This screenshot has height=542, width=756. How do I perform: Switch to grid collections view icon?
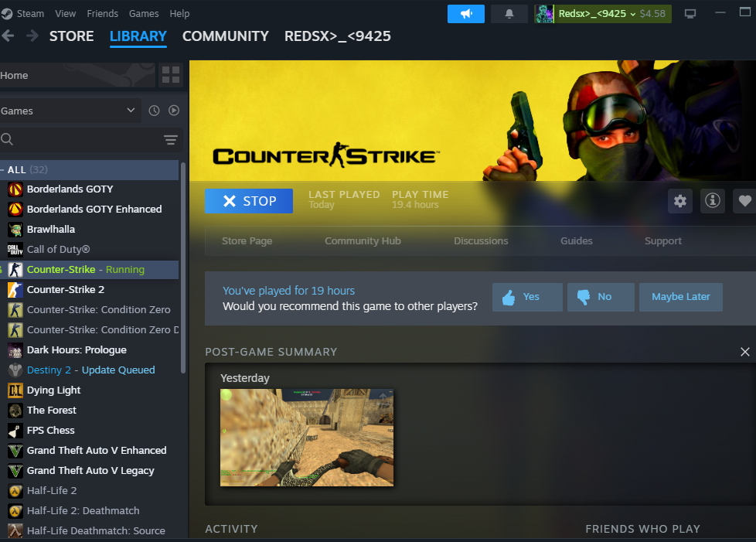click(171, 75)
